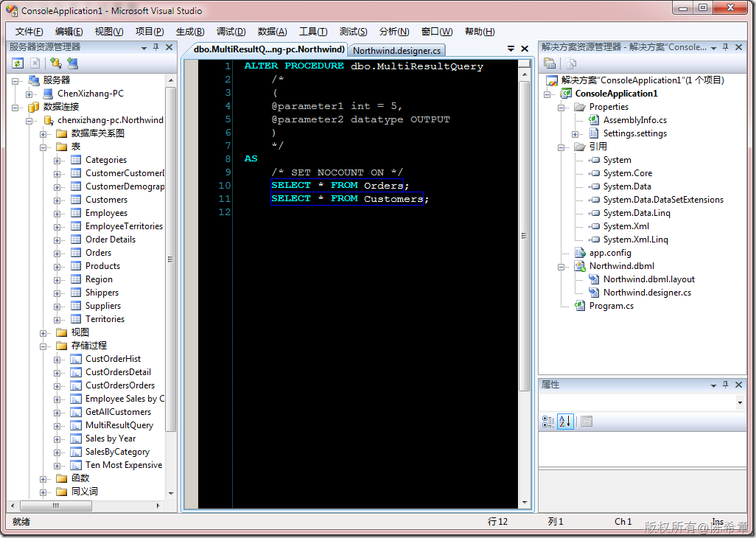Expand the Settings.settings node

tap(575, 134)
